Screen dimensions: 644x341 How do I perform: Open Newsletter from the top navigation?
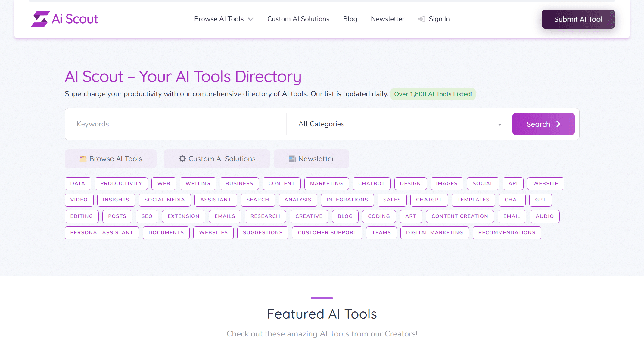pyautogui.click(x=387, y=19)
